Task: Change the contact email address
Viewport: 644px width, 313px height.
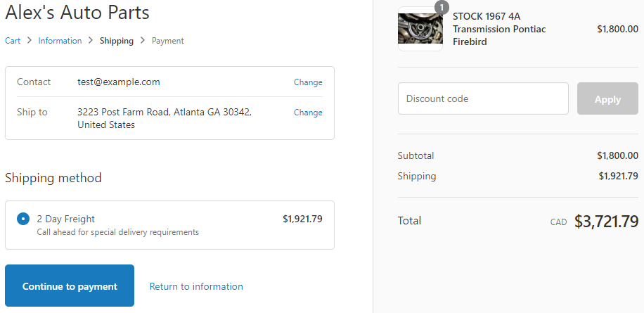Action: (x=308, y=82)
